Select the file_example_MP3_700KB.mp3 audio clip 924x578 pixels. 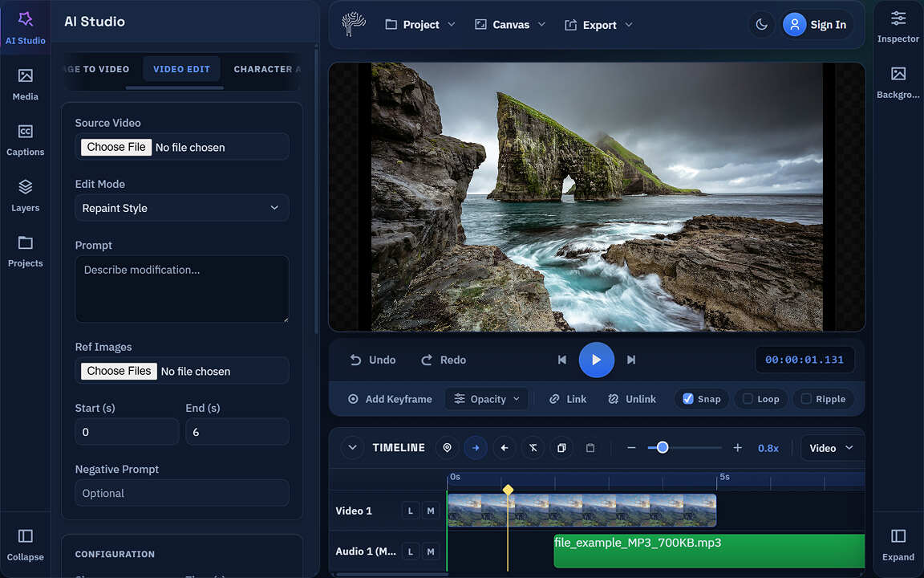709,551
